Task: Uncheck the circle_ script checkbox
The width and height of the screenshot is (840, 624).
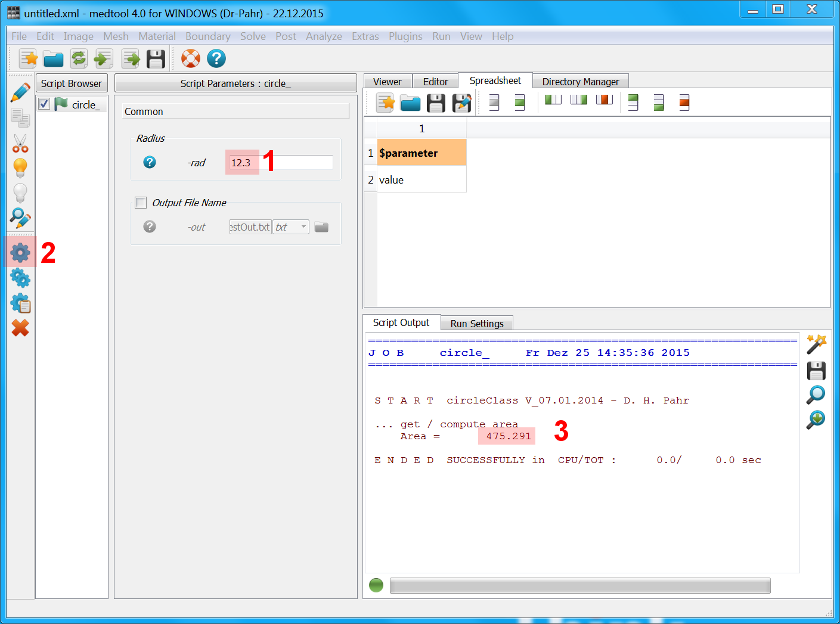Action: click(44, 104)
